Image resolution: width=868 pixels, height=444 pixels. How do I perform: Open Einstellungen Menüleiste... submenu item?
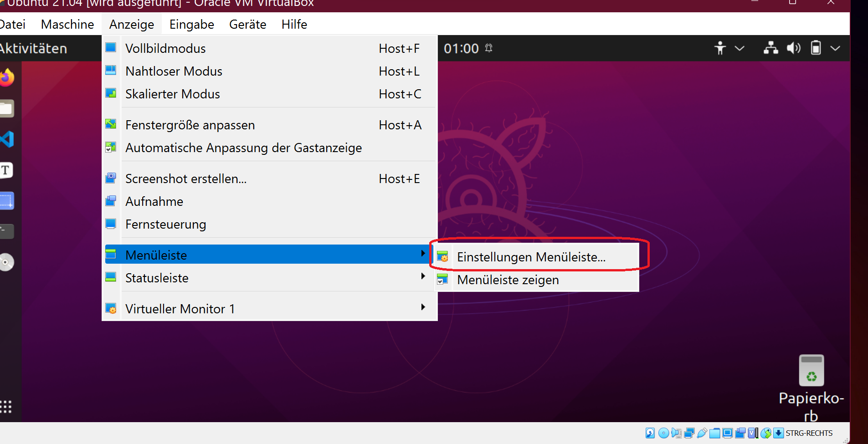pyautogui.click(x=536, y=257)
